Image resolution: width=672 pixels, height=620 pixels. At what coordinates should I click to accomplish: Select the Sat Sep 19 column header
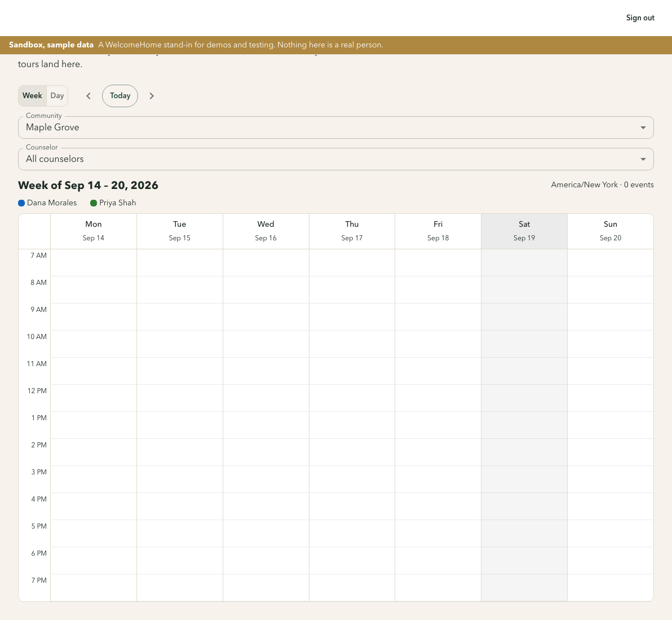click(524, 231)
